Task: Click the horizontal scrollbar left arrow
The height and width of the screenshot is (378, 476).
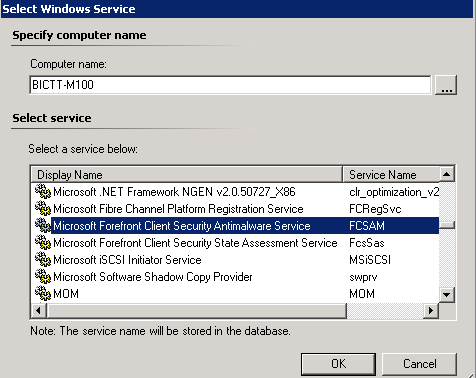Action: (x=39, y=310)
